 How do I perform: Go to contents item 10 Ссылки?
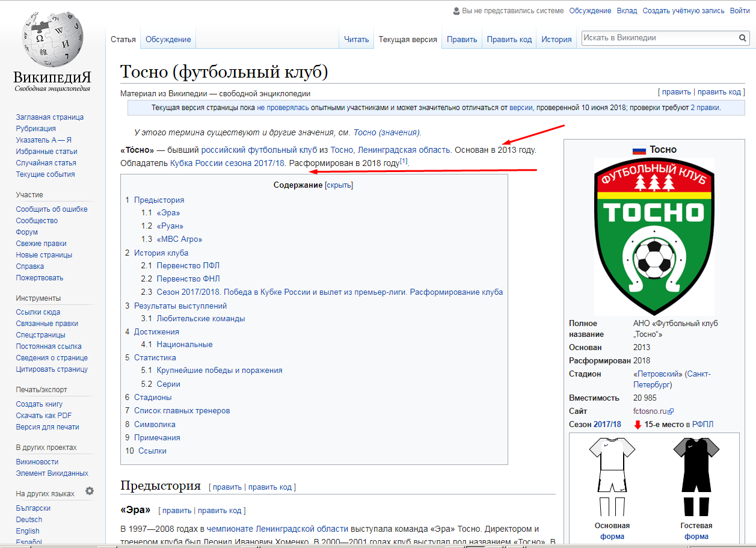pos(146,451)
